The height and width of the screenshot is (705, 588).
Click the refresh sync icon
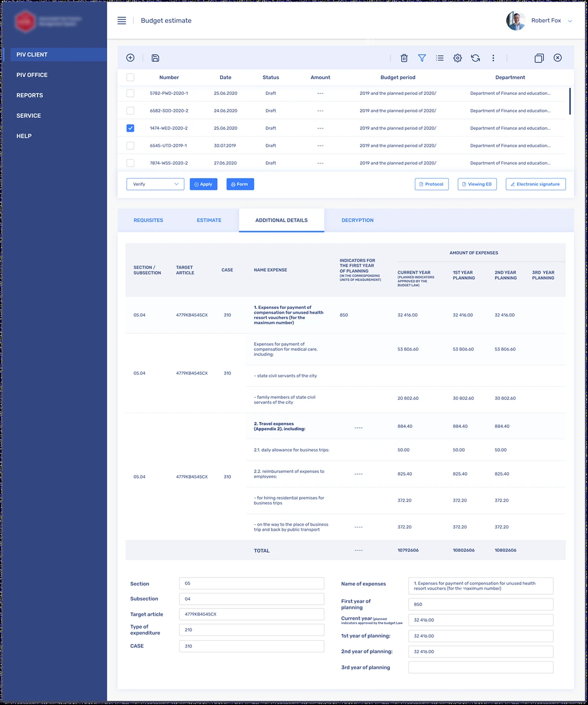475,58
